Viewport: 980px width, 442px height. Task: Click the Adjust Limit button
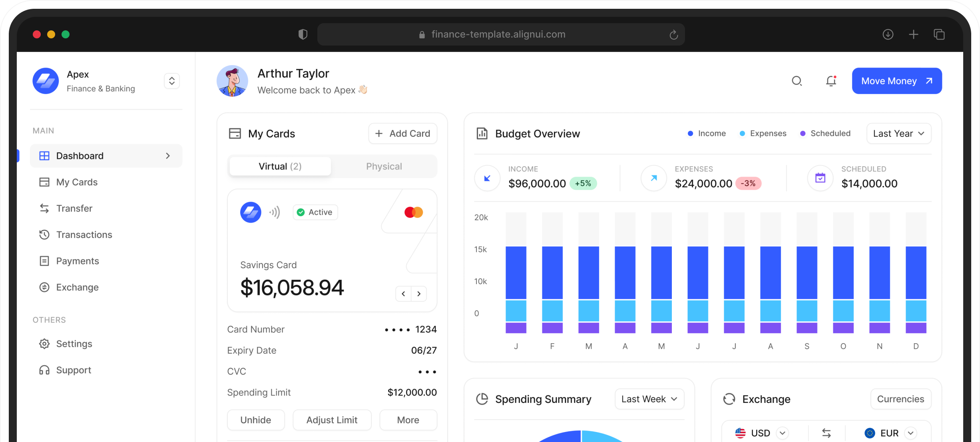332,420
